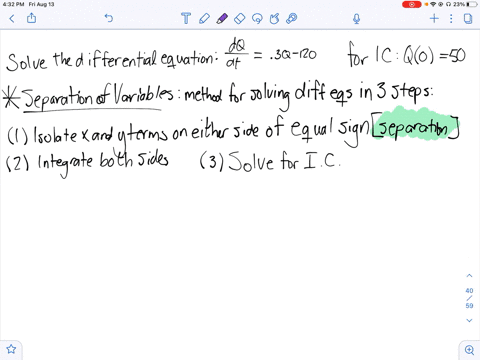Screen dimensions: 480x360
Task: Select the Text tool
Action: click(186, 18)
